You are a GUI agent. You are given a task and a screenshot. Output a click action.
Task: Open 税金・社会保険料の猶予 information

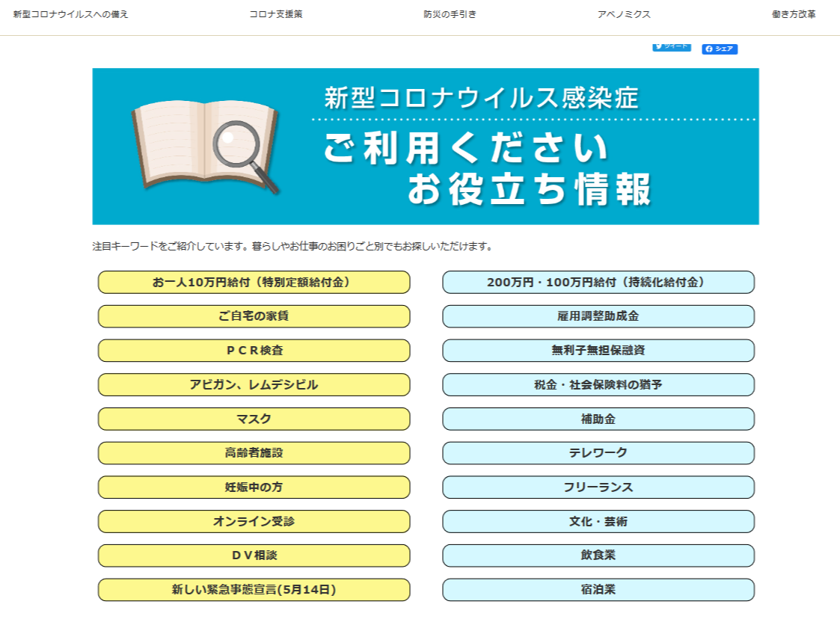pyautogui.click(x=599, y=384)
